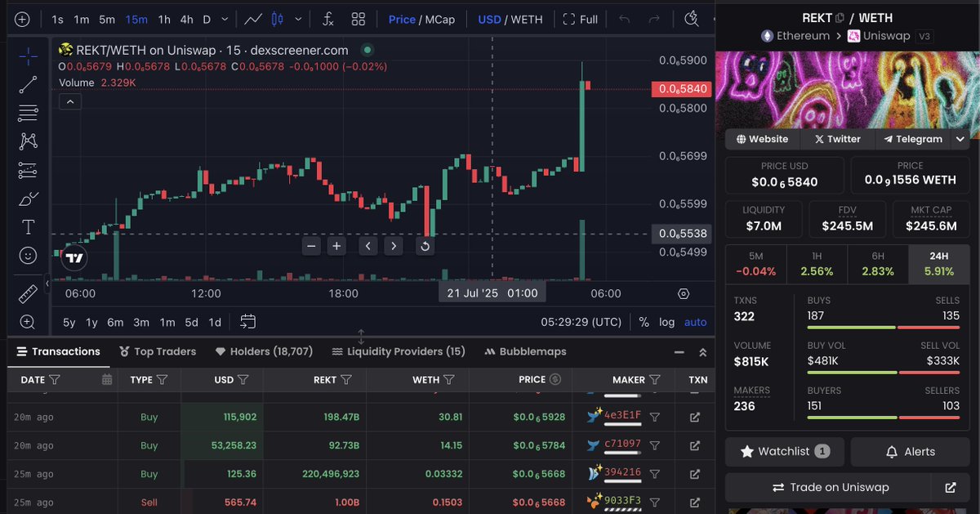The height and width of the screenshot is (514, 980).
Task: Select the trend line drawing tool
Action: tap(28, 84)
